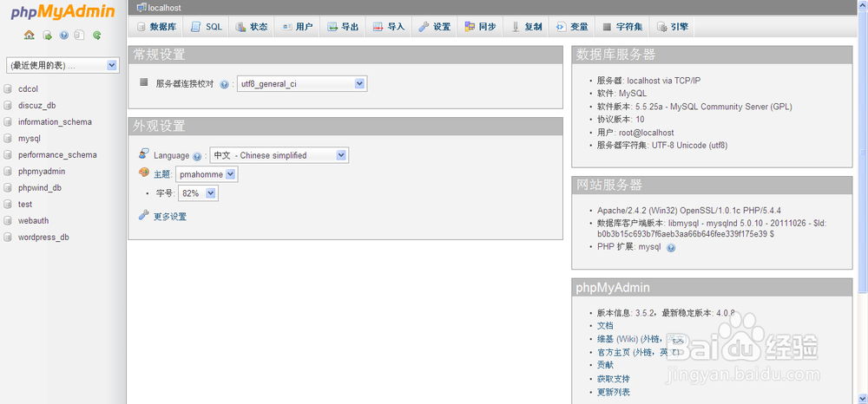
Task: Go to the 导入 import tab
Action: (x=389, y=27)
